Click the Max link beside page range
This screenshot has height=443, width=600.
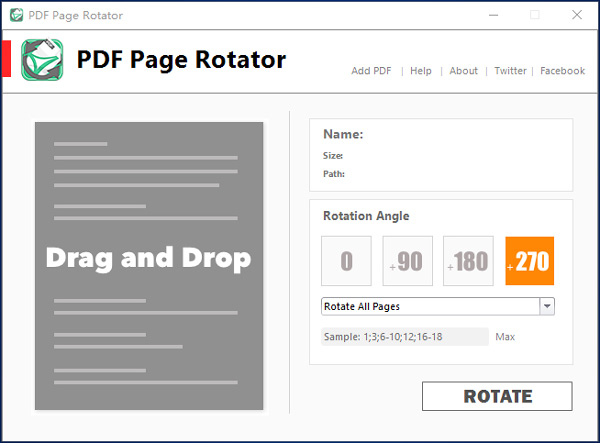(505, 337)
